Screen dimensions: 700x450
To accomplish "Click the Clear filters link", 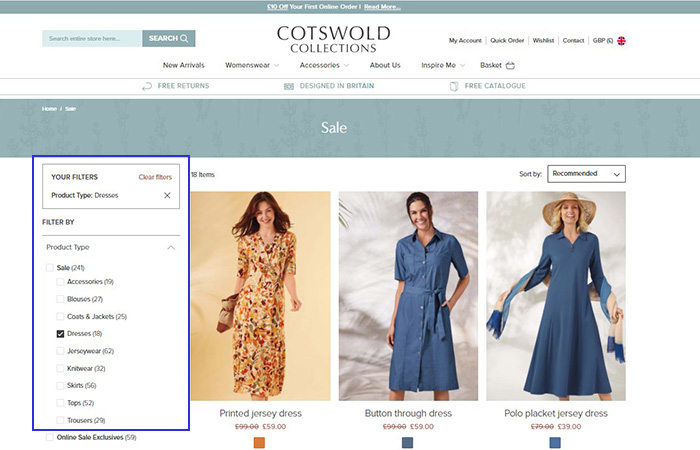I will coord(155,177).
